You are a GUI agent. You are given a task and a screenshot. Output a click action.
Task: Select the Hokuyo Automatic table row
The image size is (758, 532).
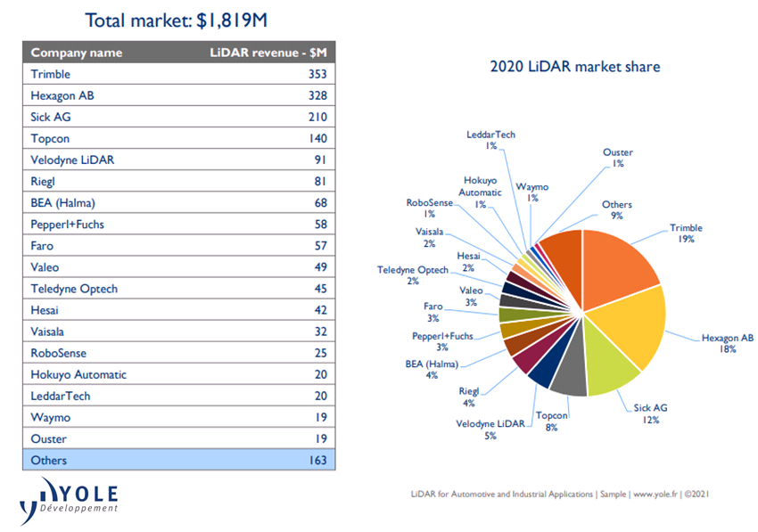coord(179,374)
